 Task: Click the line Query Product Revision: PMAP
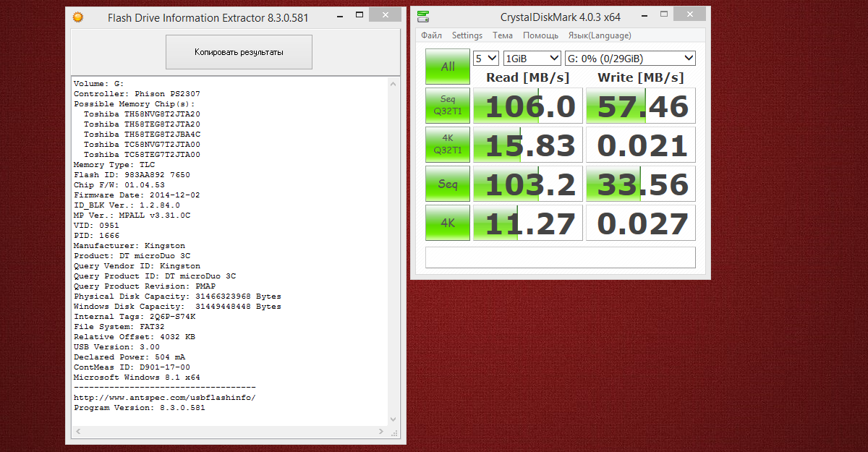(145, 286)
